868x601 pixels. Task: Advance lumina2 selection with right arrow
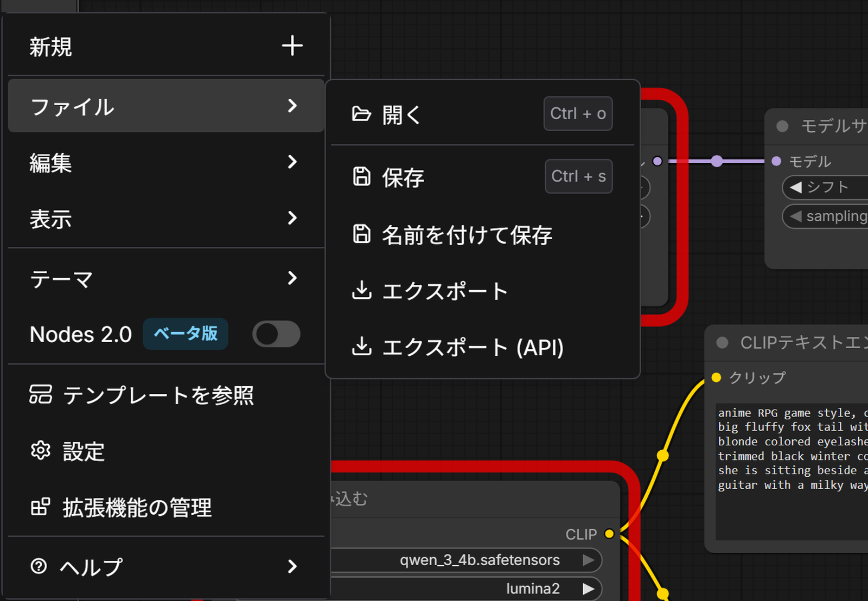[x=589, y=589]
